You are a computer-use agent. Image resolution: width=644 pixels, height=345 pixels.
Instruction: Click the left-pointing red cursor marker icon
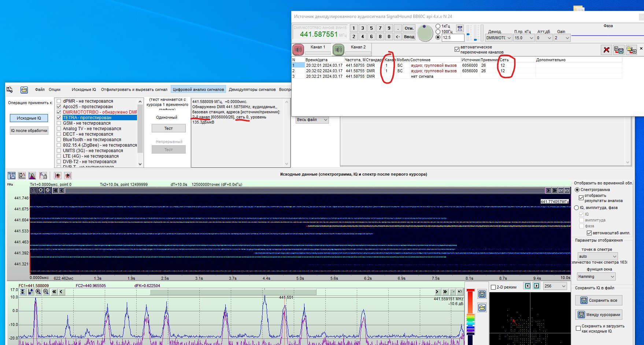pos(58,176)
